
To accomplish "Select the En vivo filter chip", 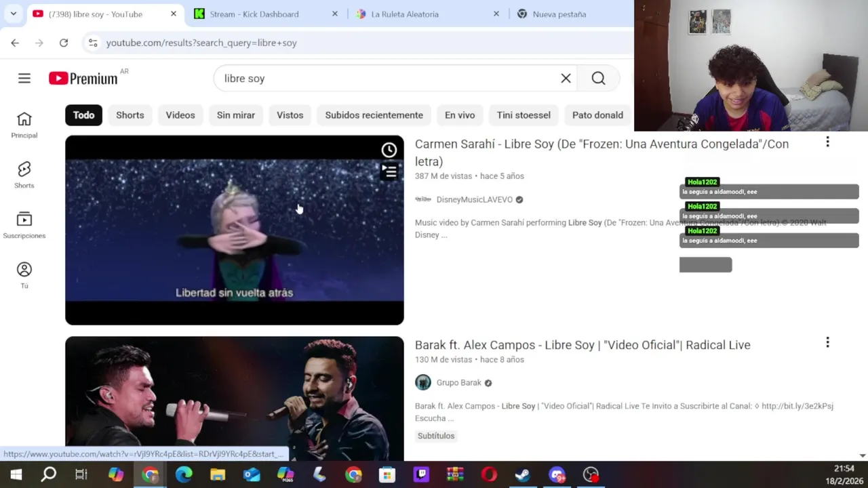I will [x=460, y=115].
